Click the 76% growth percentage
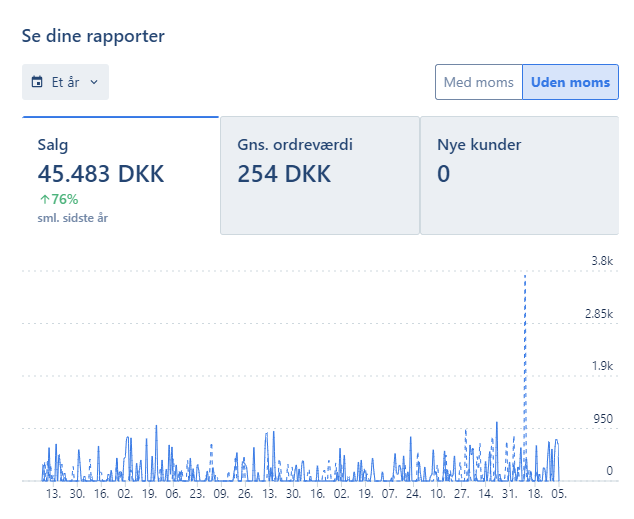634x519 pixels. click(65, 199)
